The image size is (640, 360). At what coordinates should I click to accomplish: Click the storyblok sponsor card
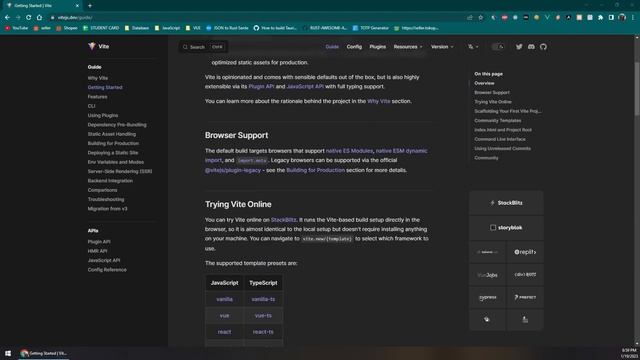tap(506, 228)
